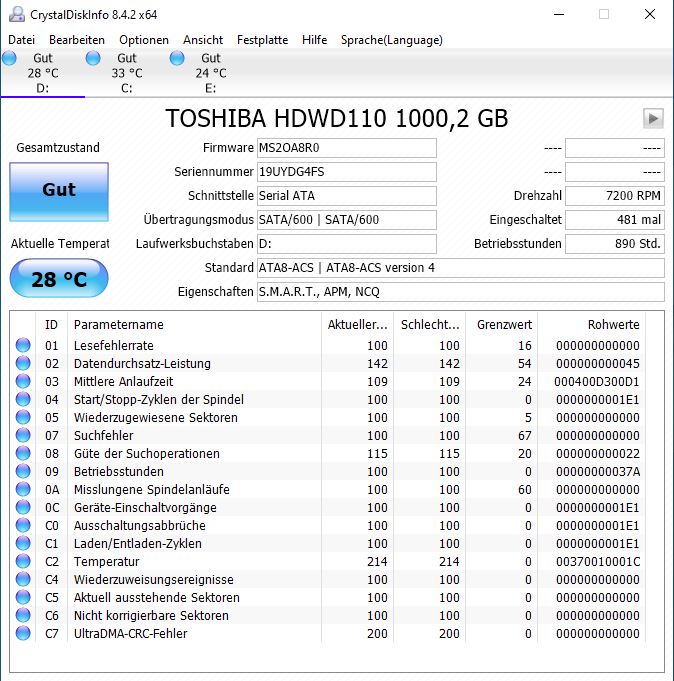Click status orb for Geräte-Einschaltvorgänge row

pyautogui.click(x=23, y=507)
